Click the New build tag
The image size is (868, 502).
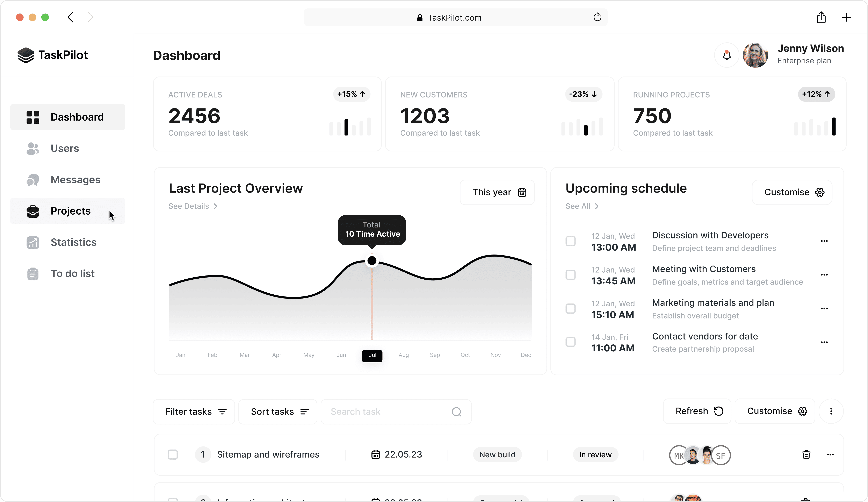point(497,455)
